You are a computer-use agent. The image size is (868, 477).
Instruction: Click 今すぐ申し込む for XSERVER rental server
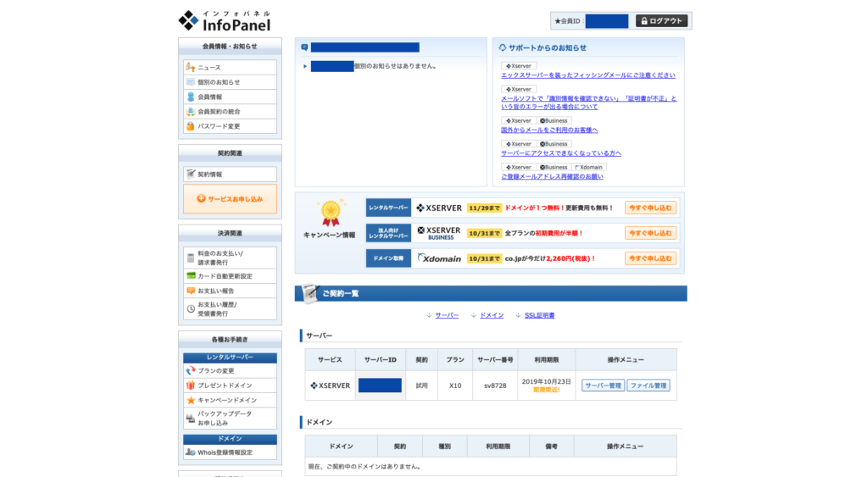point(650,208)
